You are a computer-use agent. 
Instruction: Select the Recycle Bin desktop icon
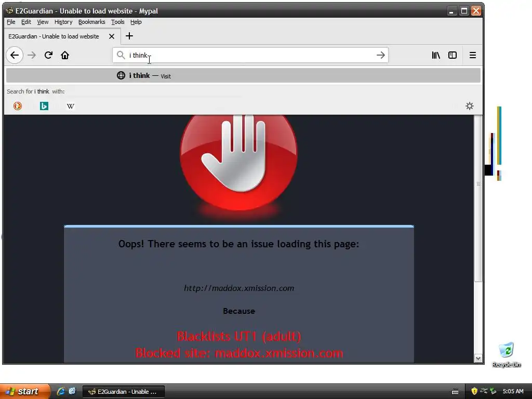tap(506, 354)
